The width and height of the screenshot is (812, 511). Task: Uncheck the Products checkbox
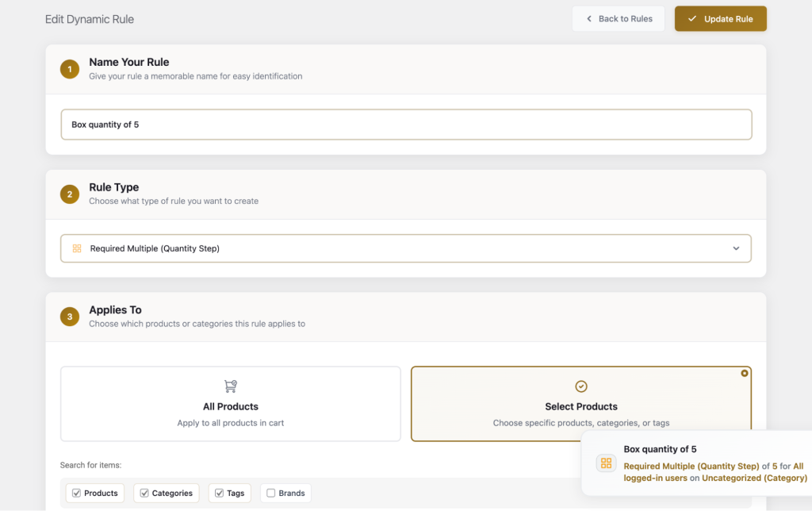click(x=77, y=494)
